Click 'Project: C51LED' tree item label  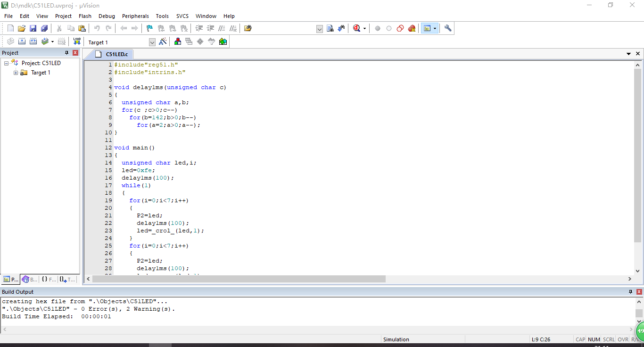click(41, 63)
